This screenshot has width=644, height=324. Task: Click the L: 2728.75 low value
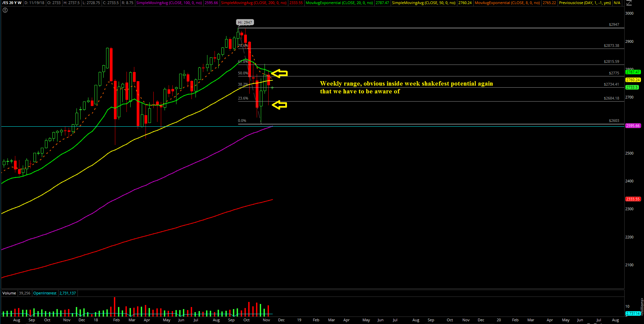pyautogui.click(x=91, y=3)
